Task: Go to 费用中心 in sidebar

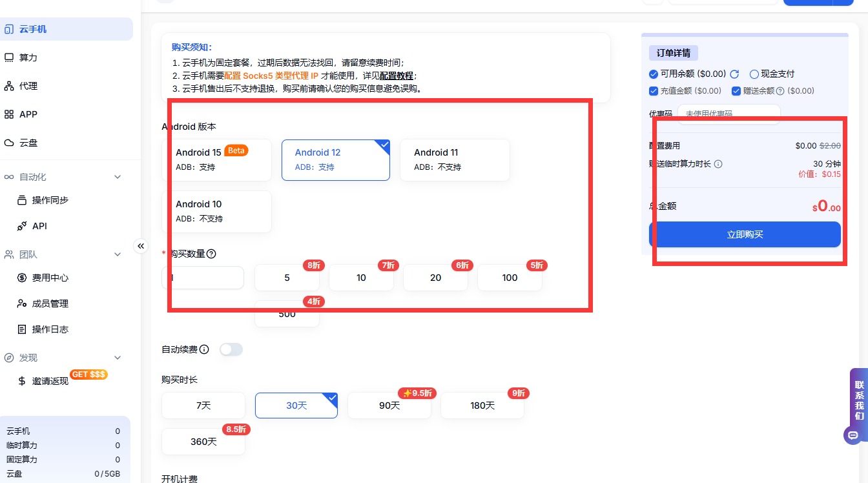Action: (x=50, y=278)
